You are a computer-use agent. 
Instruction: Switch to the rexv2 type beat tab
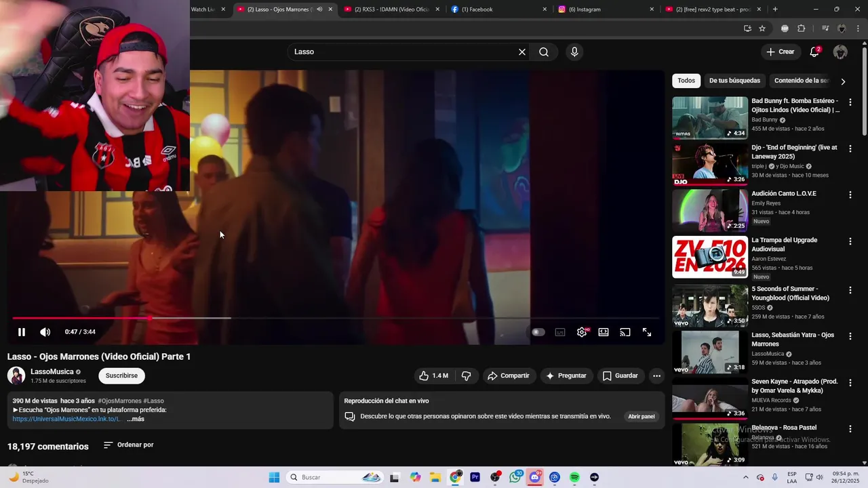click(713, 9)
